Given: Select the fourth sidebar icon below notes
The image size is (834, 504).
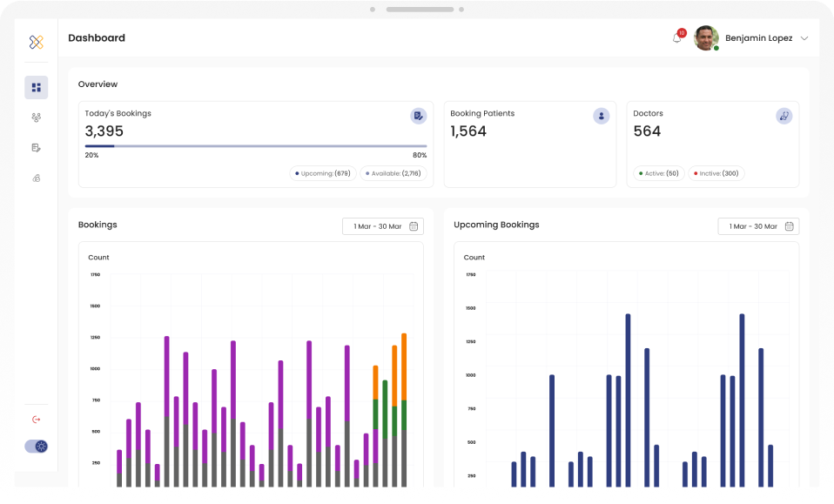Looking at the screenshot, I should tap(37, 178).
